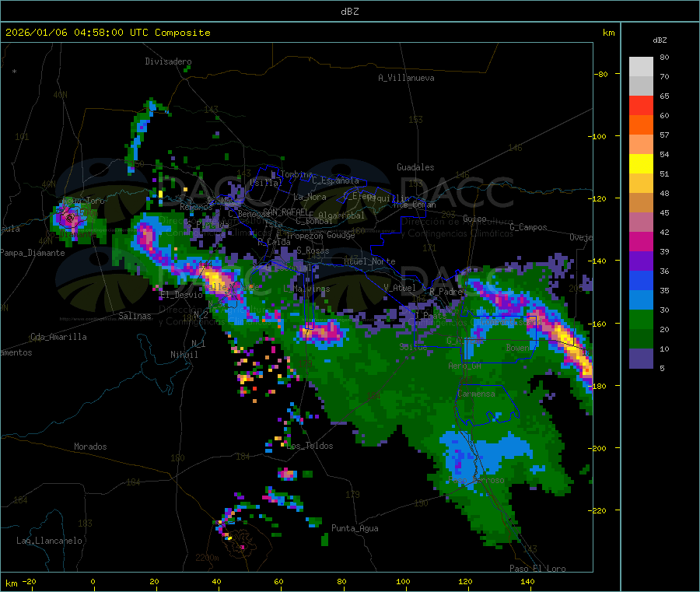Click the Bowen location label
Screen dimensions: 700x592
pos(517,347)
